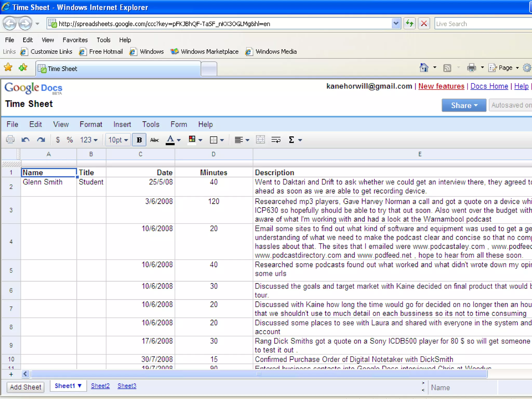The image size is (532, 399).
Task: Format as percent with % icon
Action: (70, 140)
